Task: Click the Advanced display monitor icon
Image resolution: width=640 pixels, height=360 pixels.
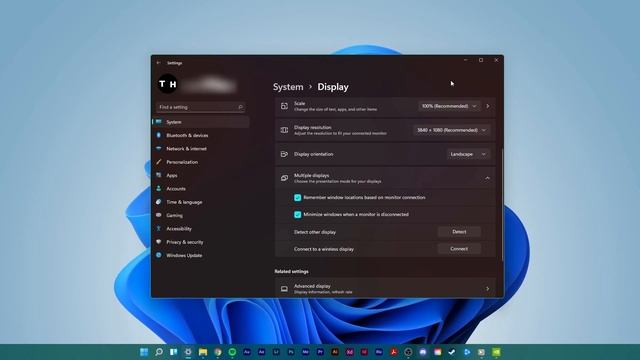Action: (284, 289)
